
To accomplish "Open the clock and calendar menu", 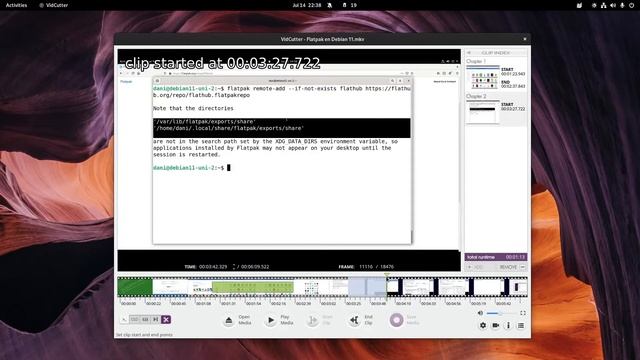I will 307,5.
